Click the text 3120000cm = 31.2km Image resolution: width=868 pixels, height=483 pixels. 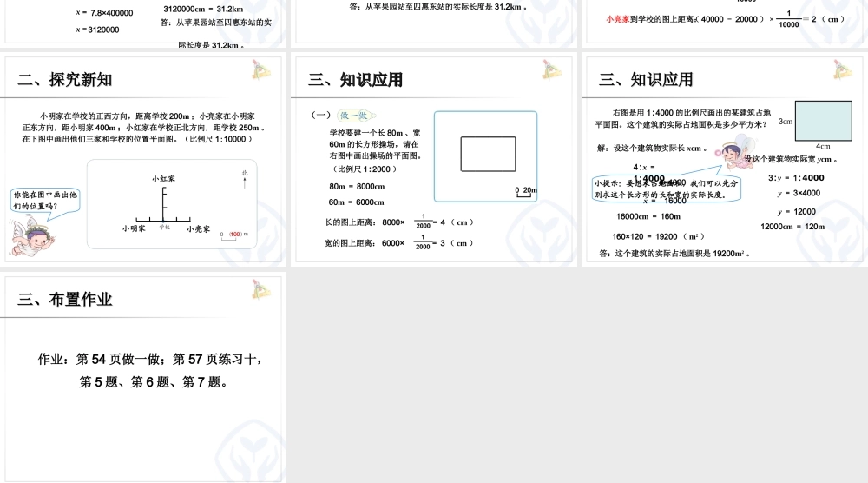(203, 9)
